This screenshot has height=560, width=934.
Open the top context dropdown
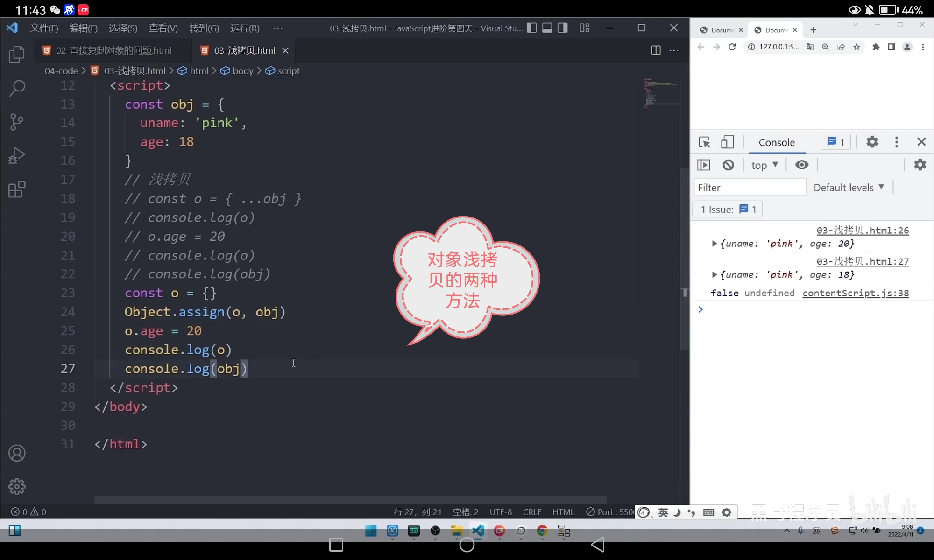coord(764,165)
